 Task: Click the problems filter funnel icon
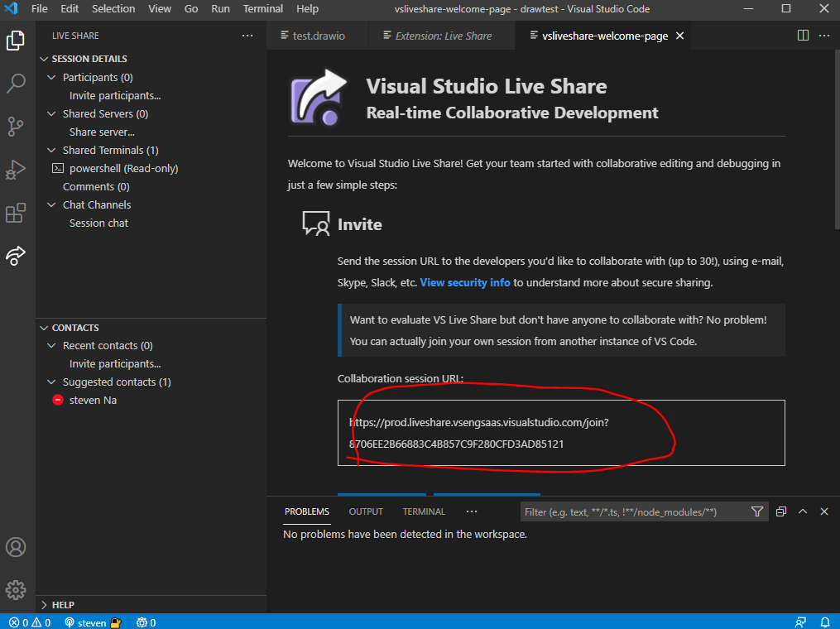(x=757, y=511)
